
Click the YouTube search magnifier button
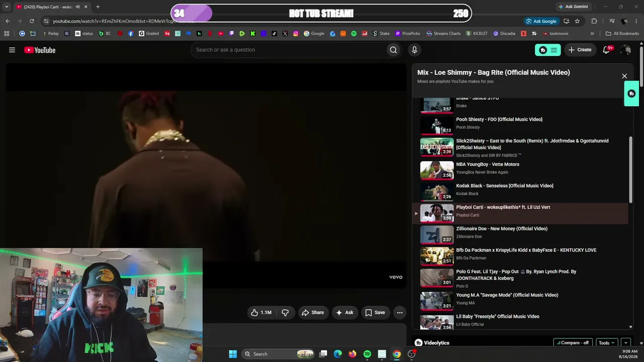pos(393,50)
